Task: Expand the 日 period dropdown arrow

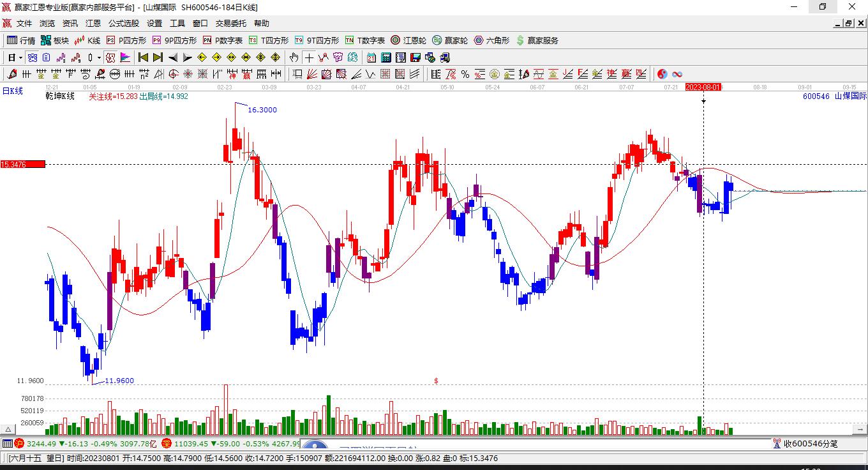Action: 21,57
